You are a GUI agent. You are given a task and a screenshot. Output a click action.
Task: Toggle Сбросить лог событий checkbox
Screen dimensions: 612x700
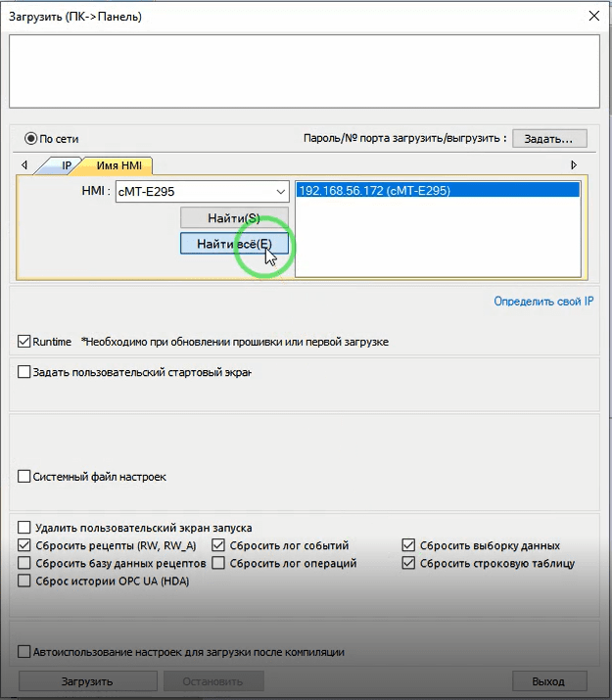pos(218,545)
